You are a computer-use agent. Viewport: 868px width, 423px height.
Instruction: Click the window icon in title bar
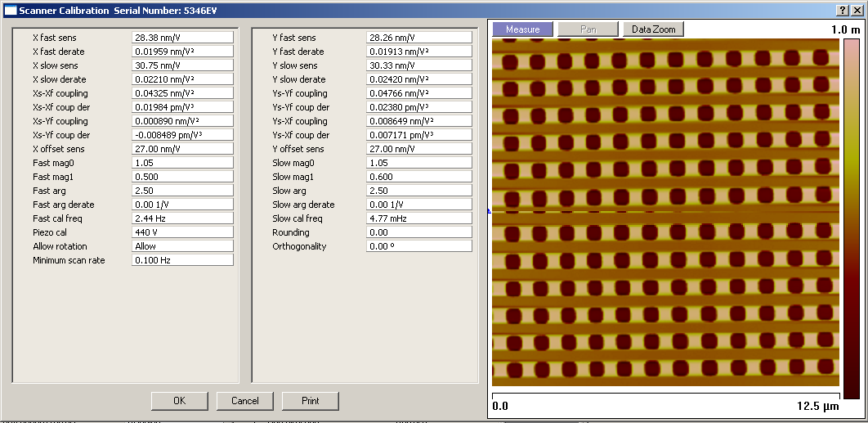(11, 10)
